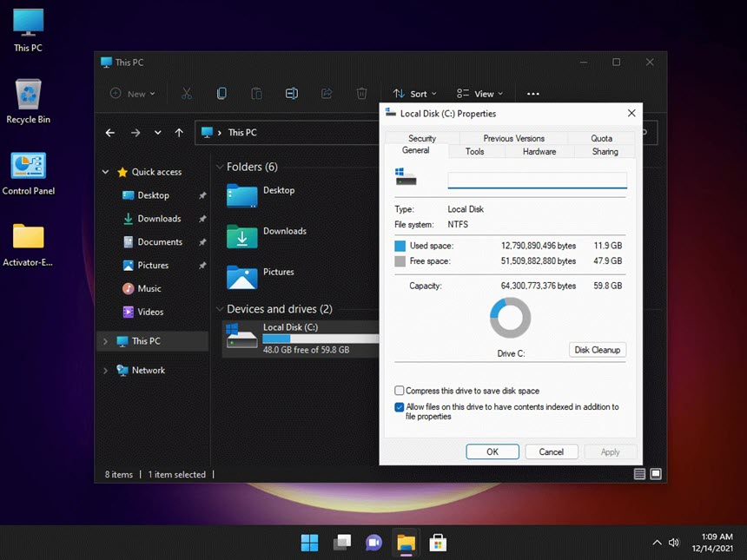The width and height of the screenshot is (747, 560).
Task: Click the Delete trash icon in toolbar
Action: (x=361, y=94)
